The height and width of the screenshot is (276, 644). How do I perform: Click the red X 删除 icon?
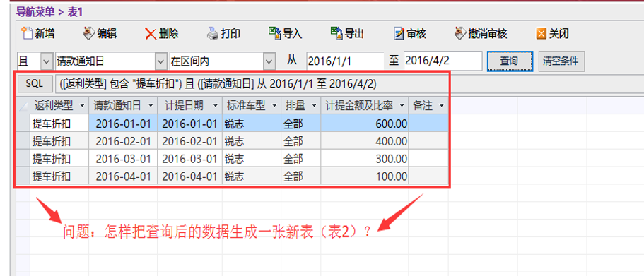coord(151,34)
